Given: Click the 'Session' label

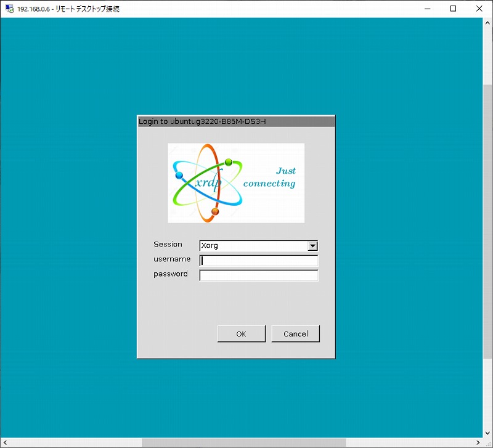Looking at the screenshot, I should pos(168,244).
